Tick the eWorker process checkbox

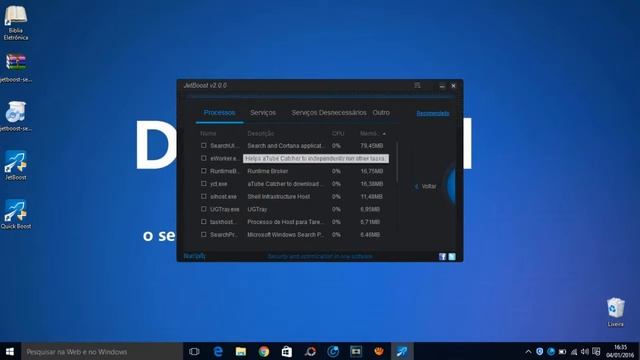click(x=204, y=158)
